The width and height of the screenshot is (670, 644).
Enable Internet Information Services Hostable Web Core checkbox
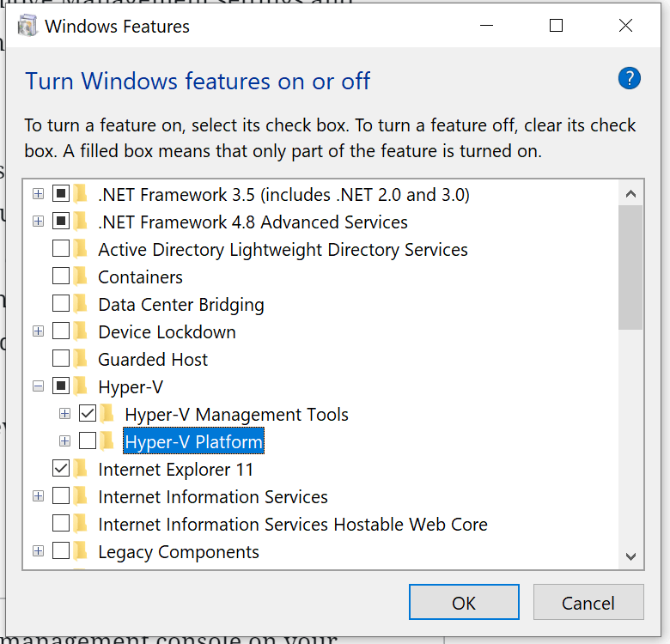click(61, 523)
